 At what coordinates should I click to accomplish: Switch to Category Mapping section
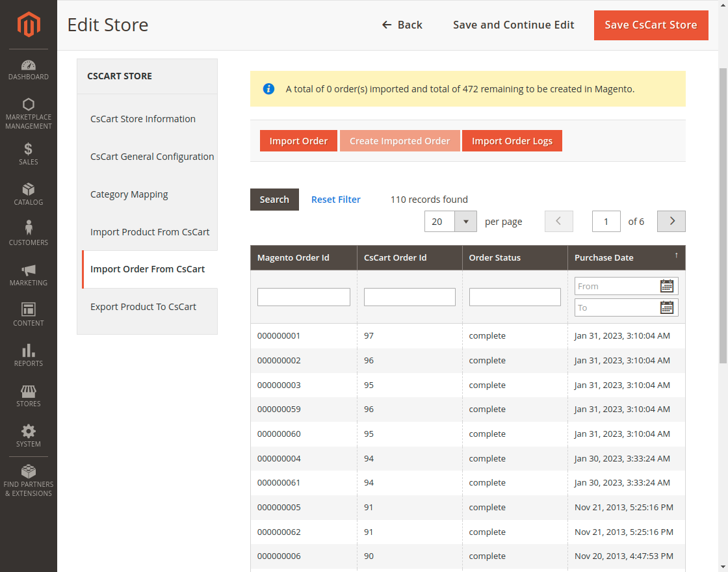(x=129, y=194)
